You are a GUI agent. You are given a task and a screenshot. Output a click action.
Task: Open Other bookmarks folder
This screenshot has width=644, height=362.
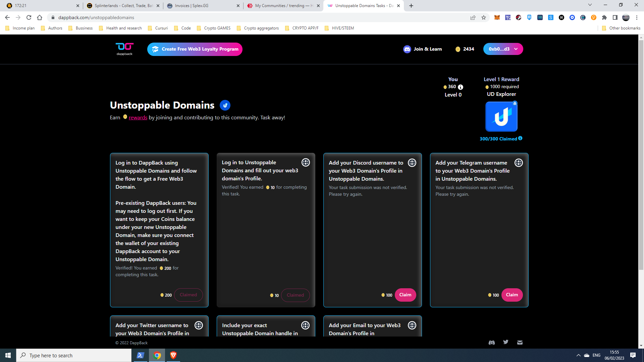coord(621,28)
